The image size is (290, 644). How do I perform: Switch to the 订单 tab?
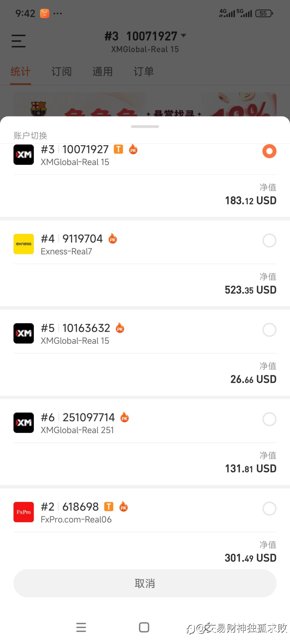tap(144, 72)
